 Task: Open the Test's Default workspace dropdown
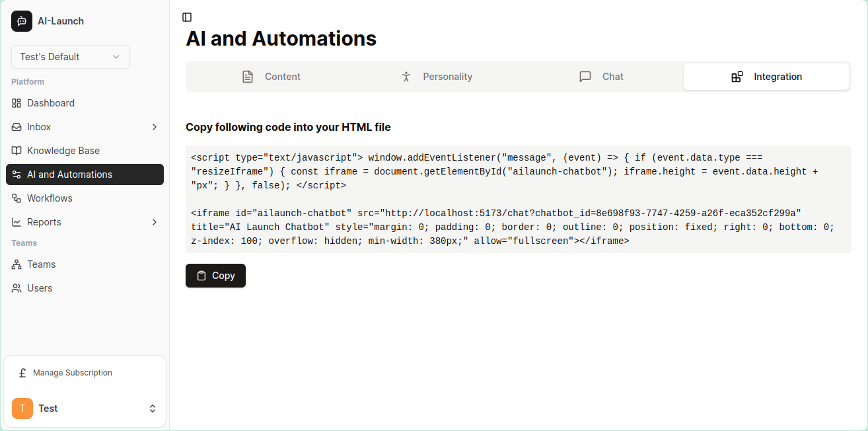tap(71, 57)
